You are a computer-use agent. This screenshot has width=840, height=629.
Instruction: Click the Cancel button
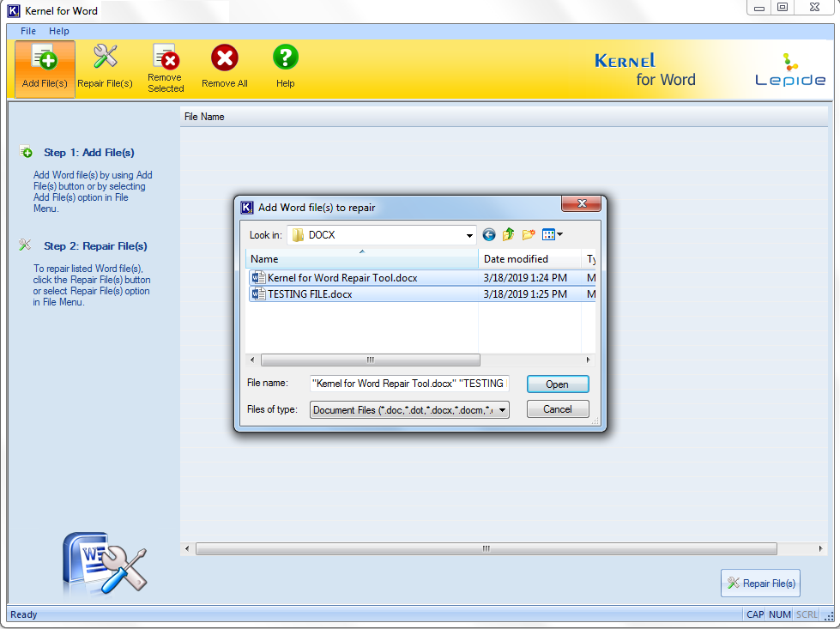pos(558,409)
